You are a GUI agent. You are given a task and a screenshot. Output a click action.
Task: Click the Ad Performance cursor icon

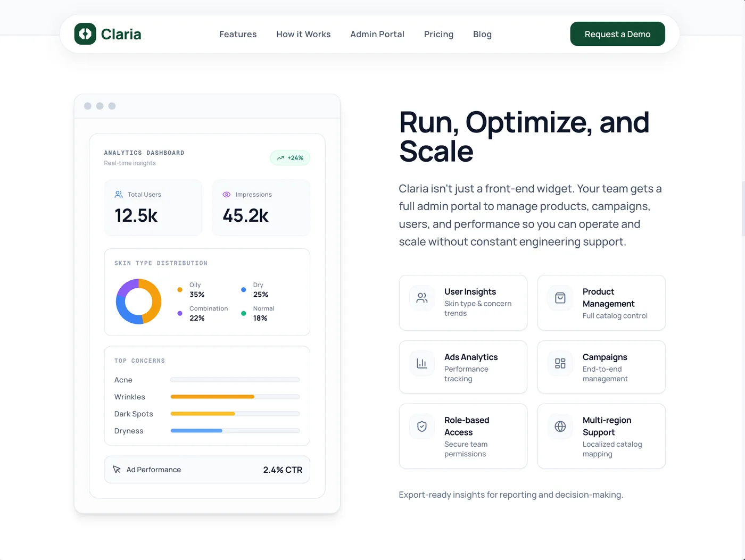click(x=117, y=470)
